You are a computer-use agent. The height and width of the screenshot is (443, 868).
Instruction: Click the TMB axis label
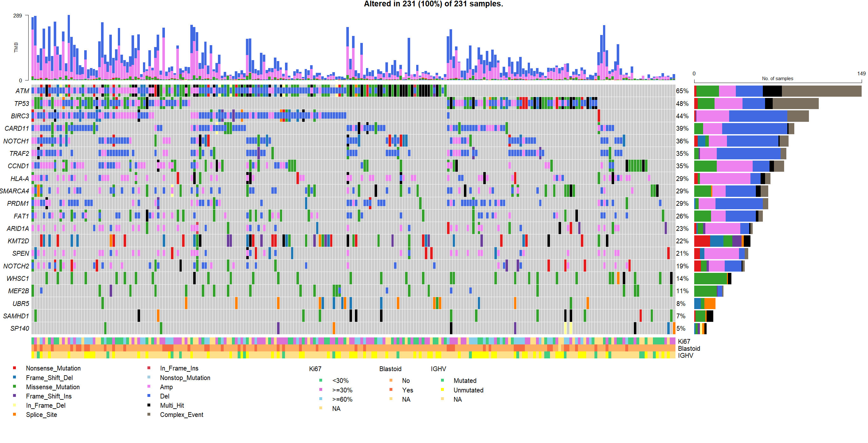pos(16,47)
